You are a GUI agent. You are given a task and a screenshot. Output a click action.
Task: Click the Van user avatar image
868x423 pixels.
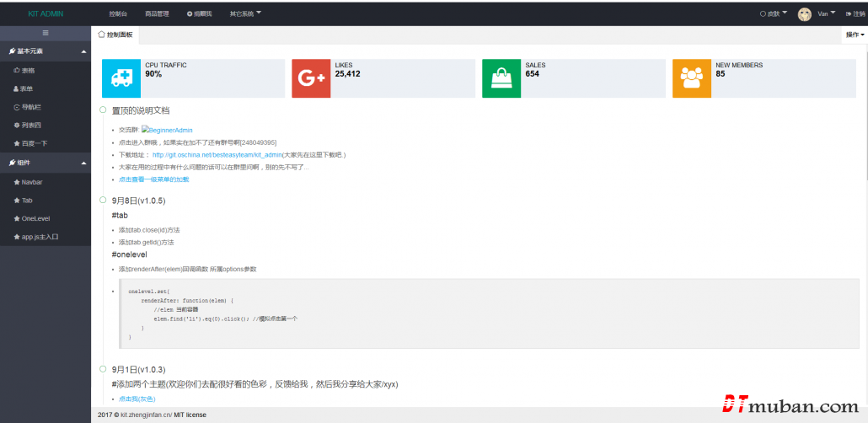pos(805,14)
